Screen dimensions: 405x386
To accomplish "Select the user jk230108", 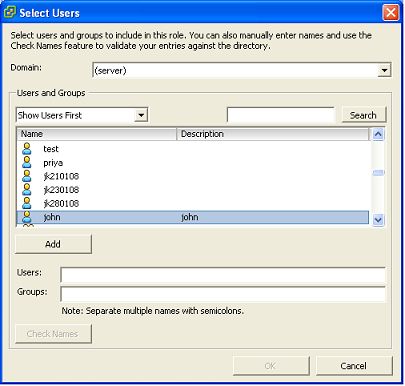I will (61, 190).
